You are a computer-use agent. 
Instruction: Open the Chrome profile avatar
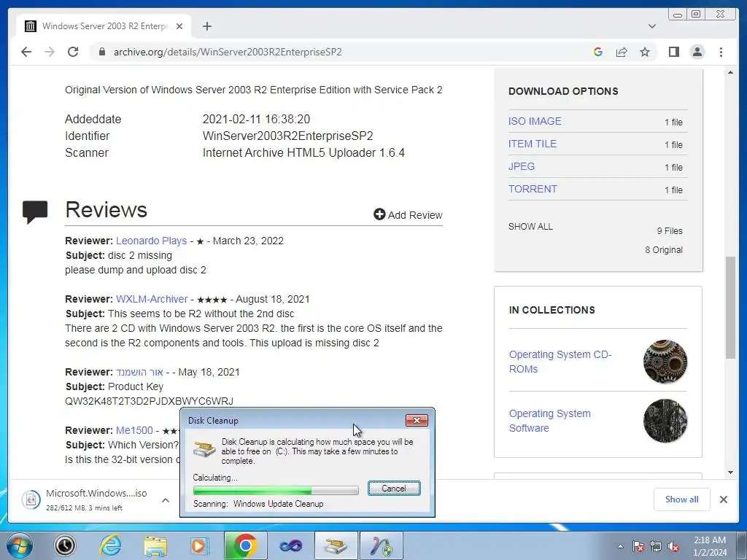[x=697, y=52]
